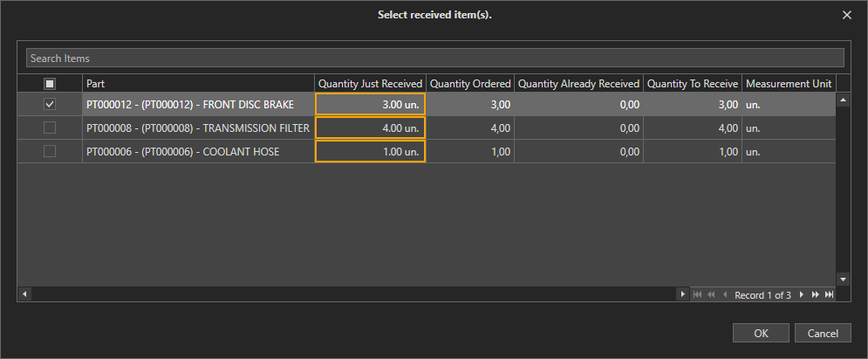Toggle the select-all header checkbox
The image size is (868, 359).
(50, 84)
